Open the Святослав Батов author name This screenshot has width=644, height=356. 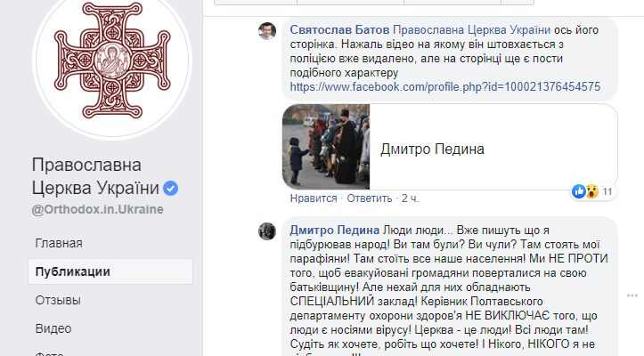coord(339,30)
